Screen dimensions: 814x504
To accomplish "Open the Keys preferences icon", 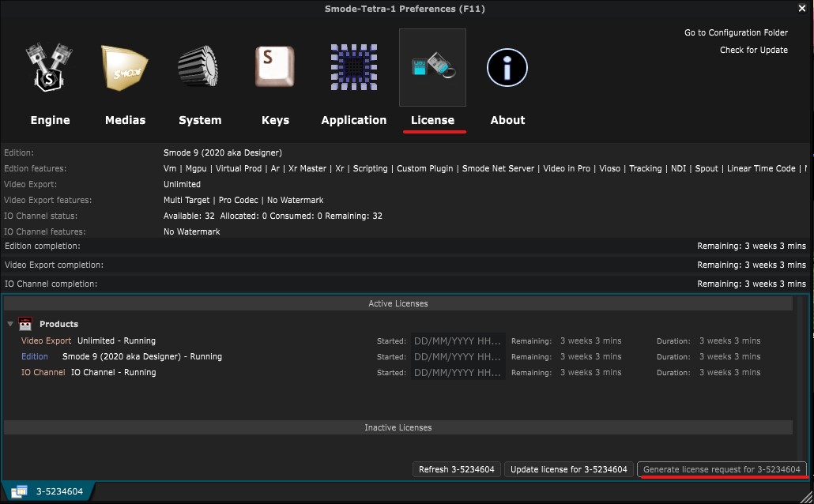I will point(274,66).
